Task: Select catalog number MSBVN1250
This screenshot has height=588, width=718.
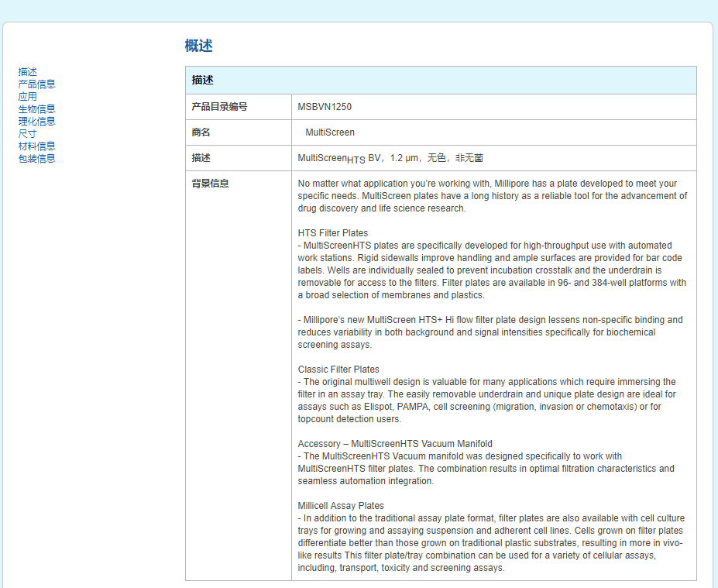Action: (x=325, y=107)
